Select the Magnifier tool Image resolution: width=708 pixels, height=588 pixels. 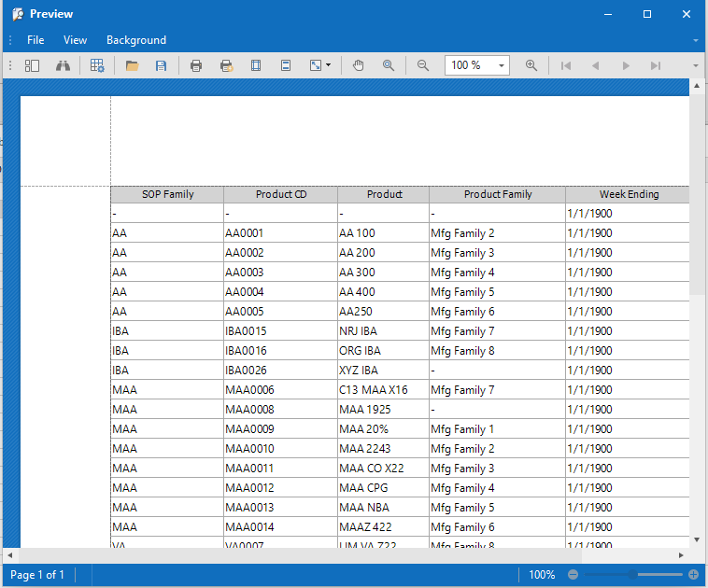tap(389, 66)
